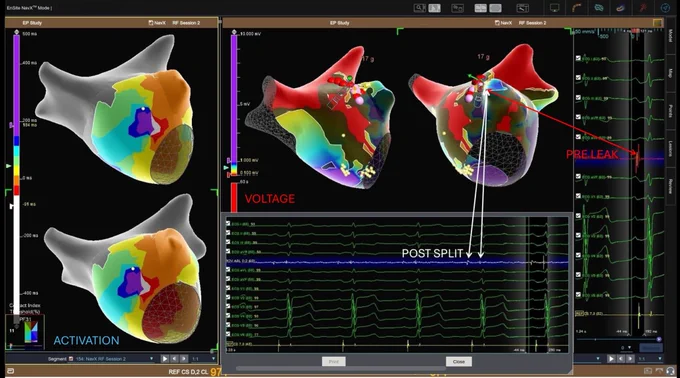Click the REF CS D,2 CL status text
The image size is (680, 378).
188,372
